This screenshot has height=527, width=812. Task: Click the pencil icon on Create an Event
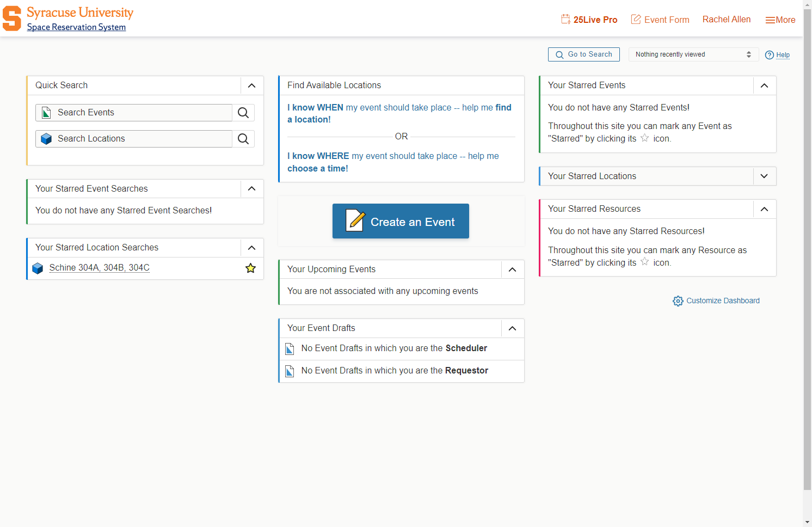[x=355, y=220]
